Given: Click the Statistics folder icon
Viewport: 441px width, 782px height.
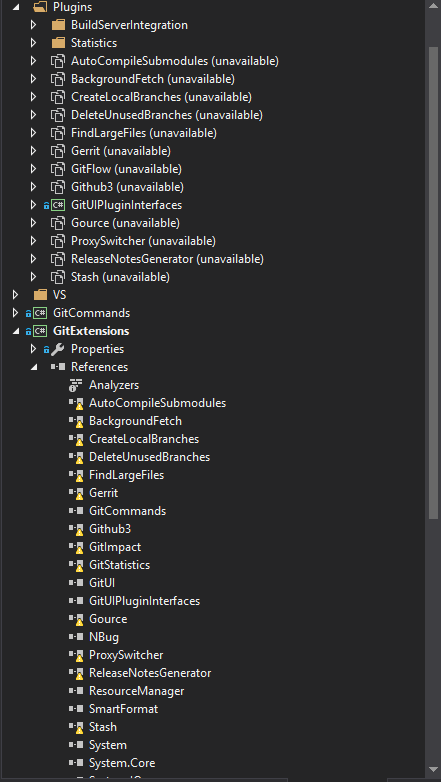Looking at the screenshot, I should click(58, 43).
